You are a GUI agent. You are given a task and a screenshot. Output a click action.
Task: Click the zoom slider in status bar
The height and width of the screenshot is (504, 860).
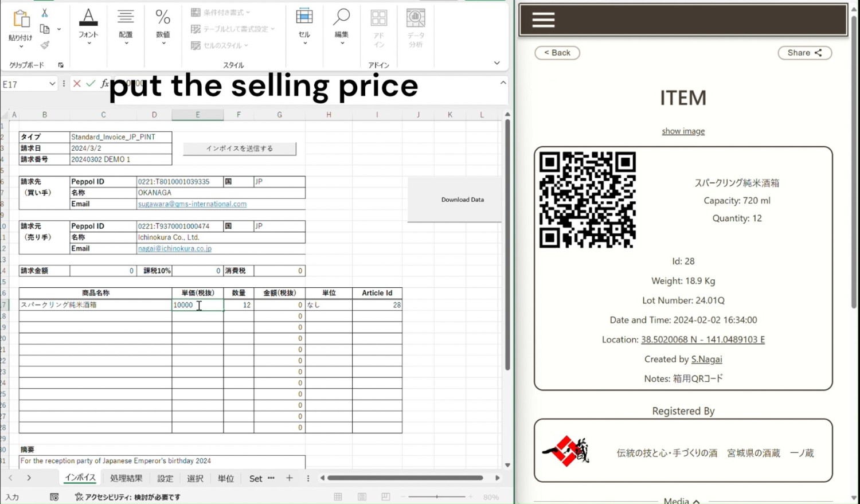pyautogui.click(x=437, y=497)
